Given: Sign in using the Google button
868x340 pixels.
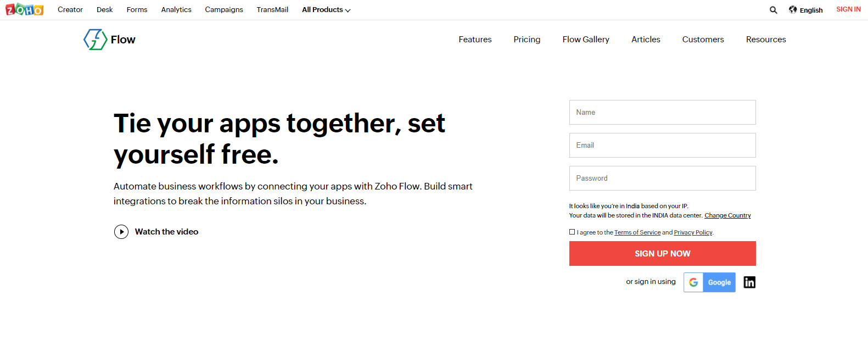Looking at the screenshot, I should (709, 282).
